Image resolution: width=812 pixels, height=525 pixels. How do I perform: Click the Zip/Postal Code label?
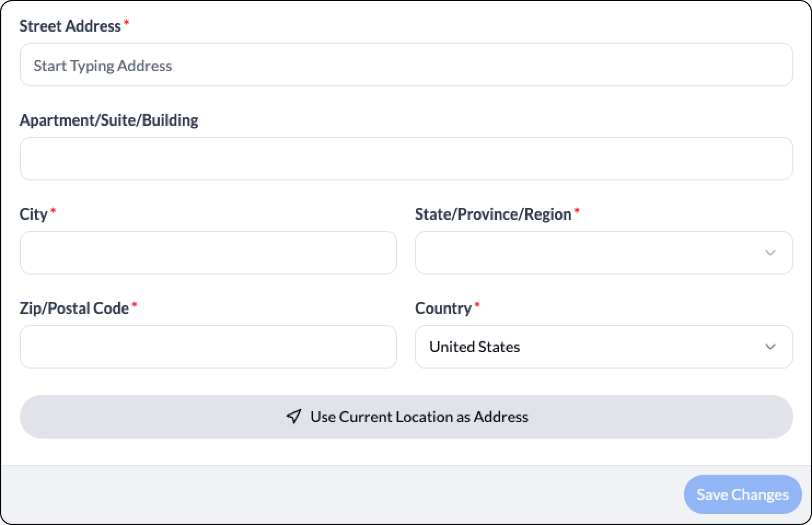click(74, 308)
